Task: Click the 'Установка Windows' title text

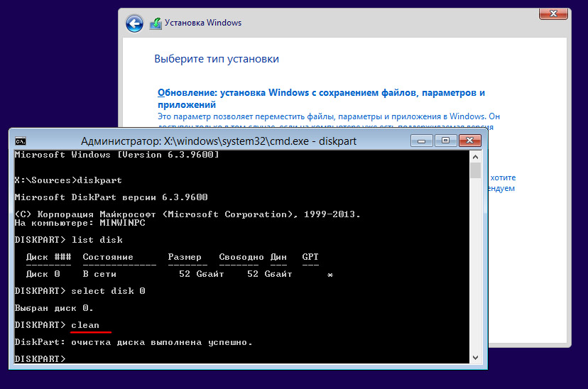Action: click(203, 23)
